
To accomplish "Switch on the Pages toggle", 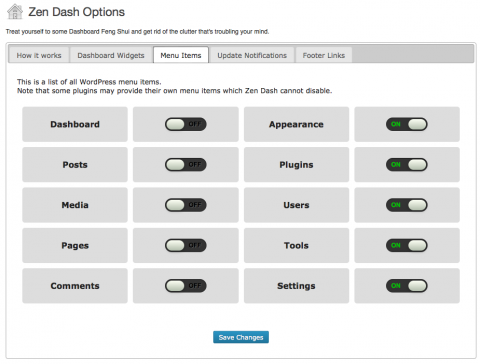I will (x=186, y=245).
